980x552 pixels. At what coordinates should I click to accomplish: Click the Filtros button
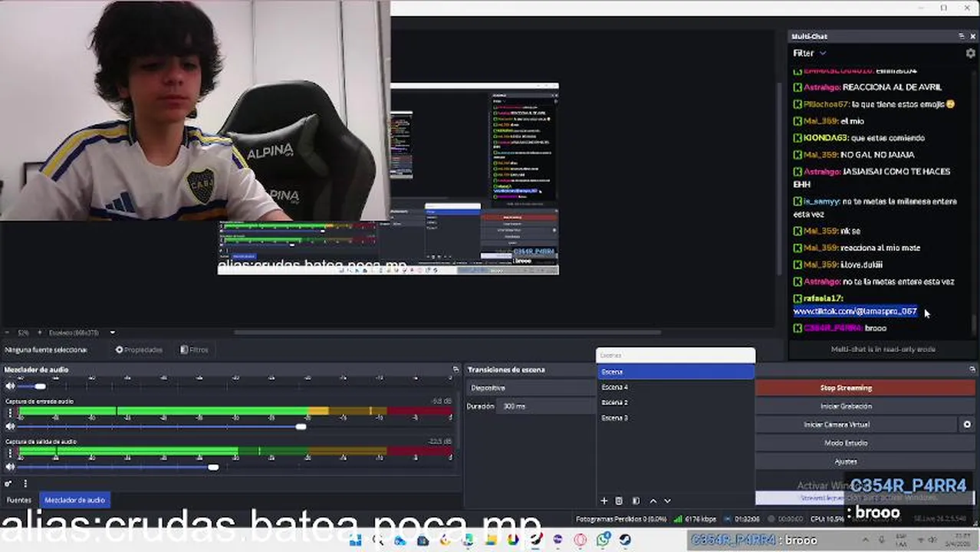194,350
